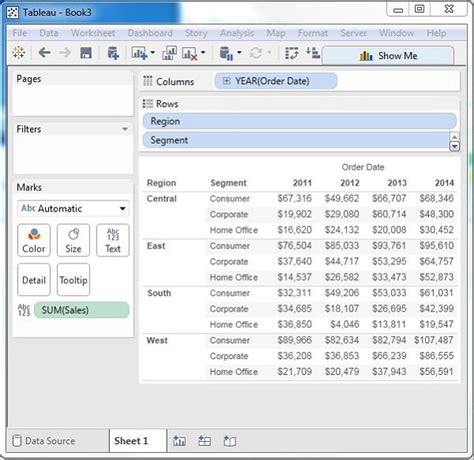Open the run update dropdown arrow

(269, 52)
